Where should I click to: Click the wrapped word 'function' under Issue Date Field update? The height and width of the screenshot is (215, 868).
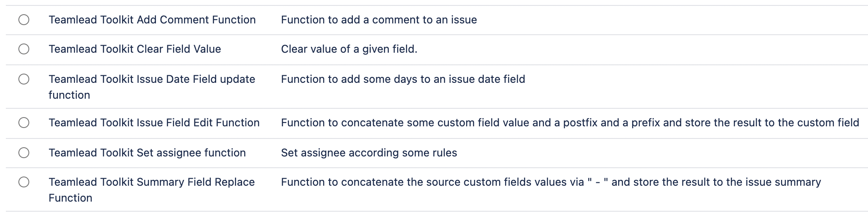tap(69, 95)
